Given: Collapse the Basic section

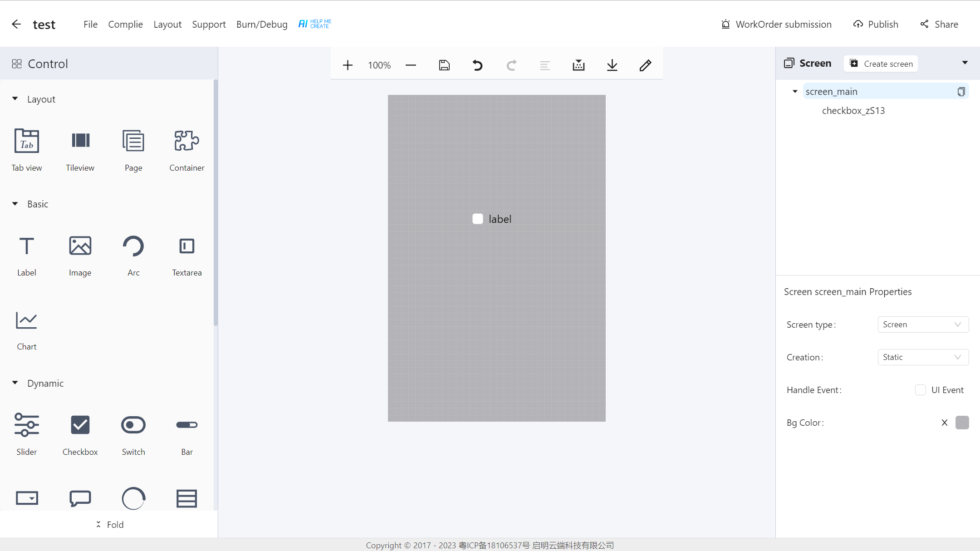Looking at the screenshot, I should (x=15, y=204).
